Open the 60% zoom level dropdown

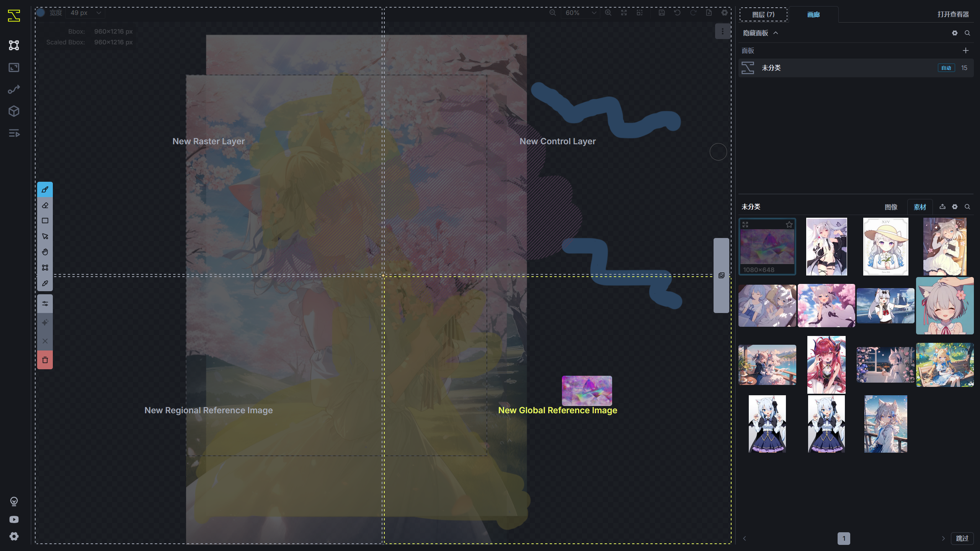(x=580, y=13)
